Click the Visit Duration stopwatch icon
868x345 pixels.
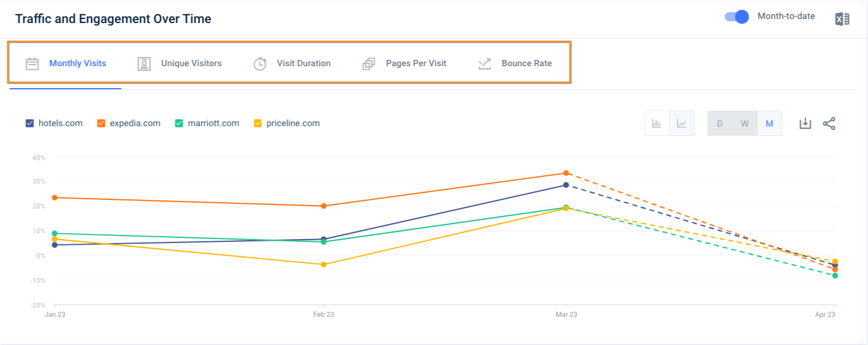260,63
